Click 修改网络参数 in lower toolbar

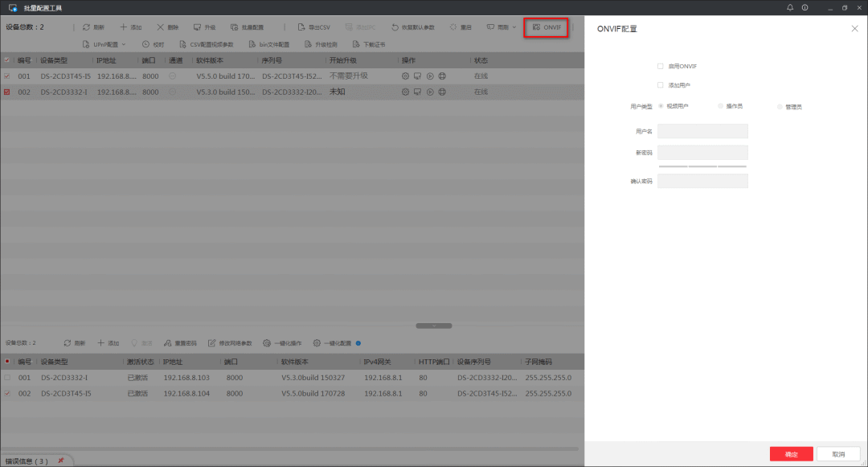(230, 342)
